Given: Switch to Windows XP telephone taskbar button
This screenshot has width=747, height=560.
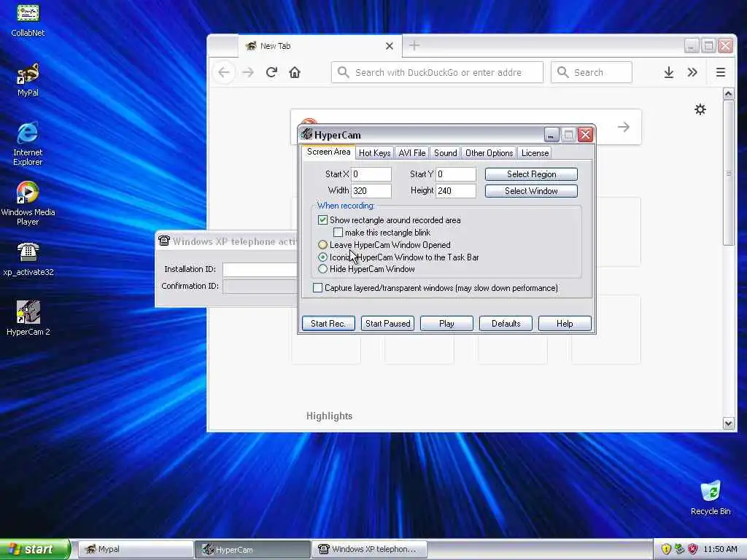Looking at the screenshot, I should click(369, 549).
